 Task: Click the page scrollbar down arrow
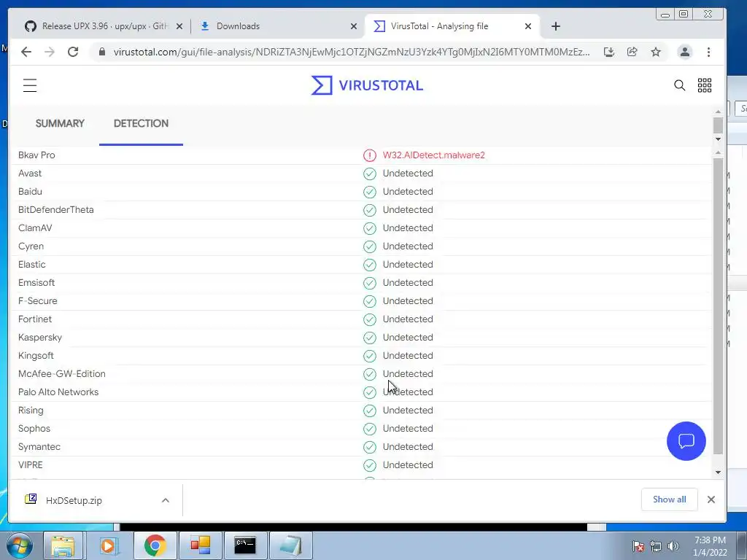pyautogui.click(x=719, y=139)
